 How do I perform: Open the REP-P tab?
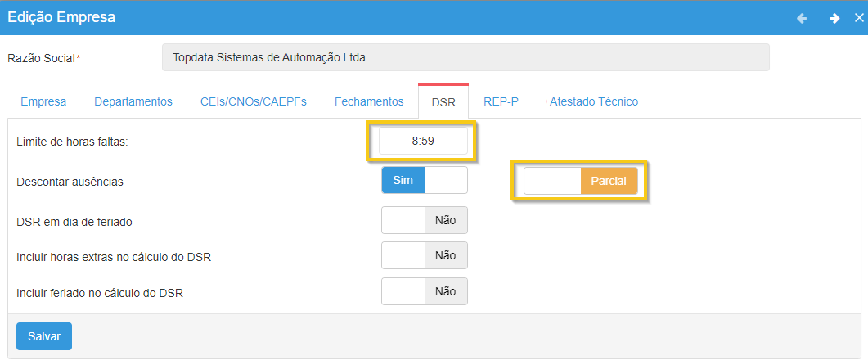click(501, 102)
